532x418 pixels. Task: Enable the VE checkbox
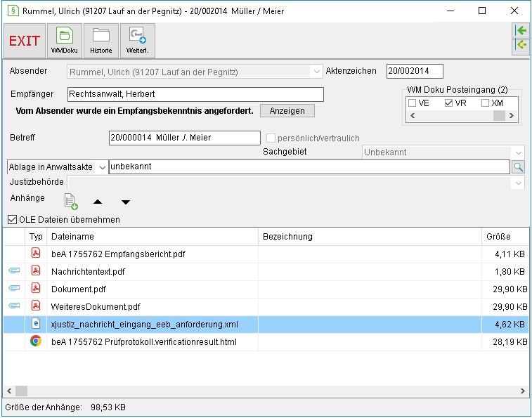point(413,103)
